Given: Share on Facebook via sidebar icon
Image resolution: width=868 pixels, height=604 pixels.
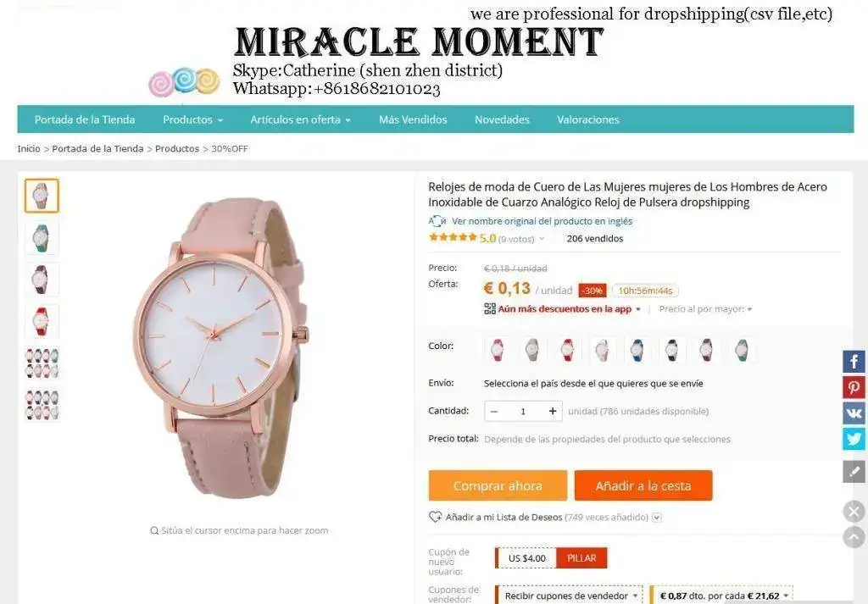Looking at the screenshot, I should tap(854, 362).
